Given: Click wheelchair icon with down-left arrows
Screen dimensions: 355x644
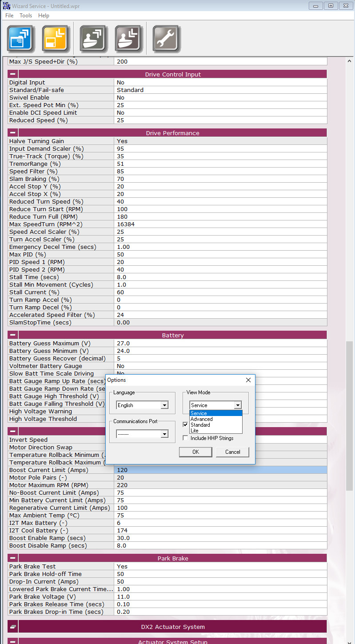Looking at the screenshot, I should (x=129, y=38).
